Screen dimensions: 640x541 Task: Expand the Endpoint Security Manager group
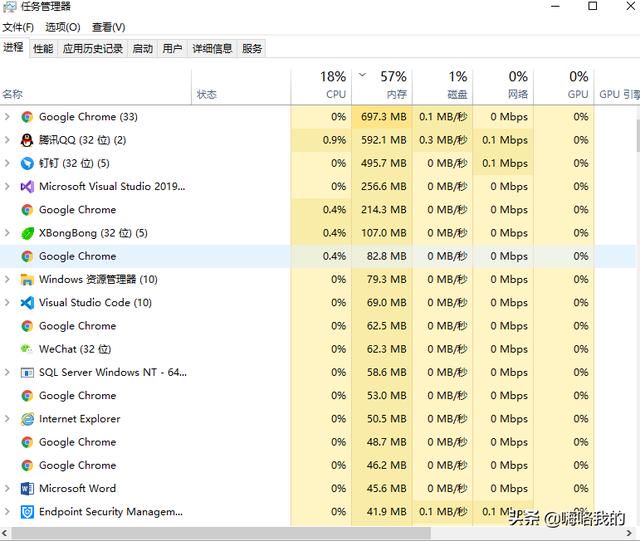point(7,512)
